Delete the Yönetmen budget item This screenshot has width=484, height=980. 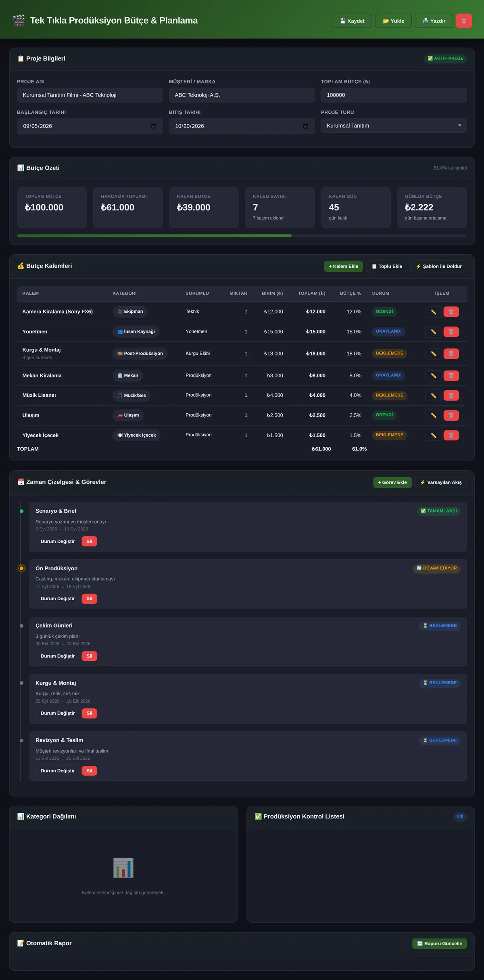(x=451, y=332)
